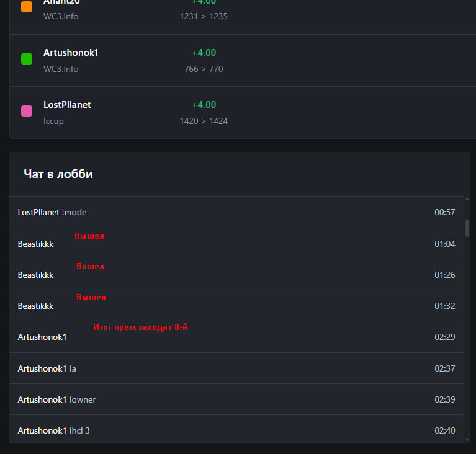476x454 pixels.
Task: Click the Iccup label under LostPllanet
Action: click(x=53, y=122)
